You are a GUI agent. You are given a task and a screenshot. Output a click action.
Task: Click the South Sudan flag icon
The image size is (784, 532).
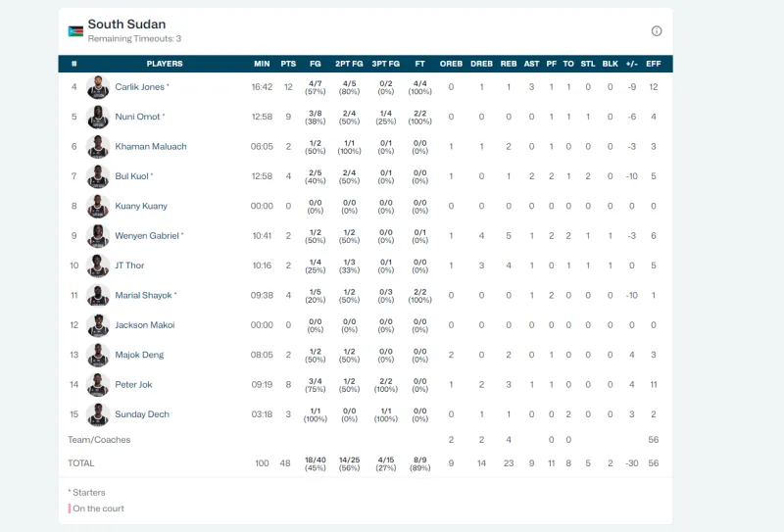click(75, 31)
